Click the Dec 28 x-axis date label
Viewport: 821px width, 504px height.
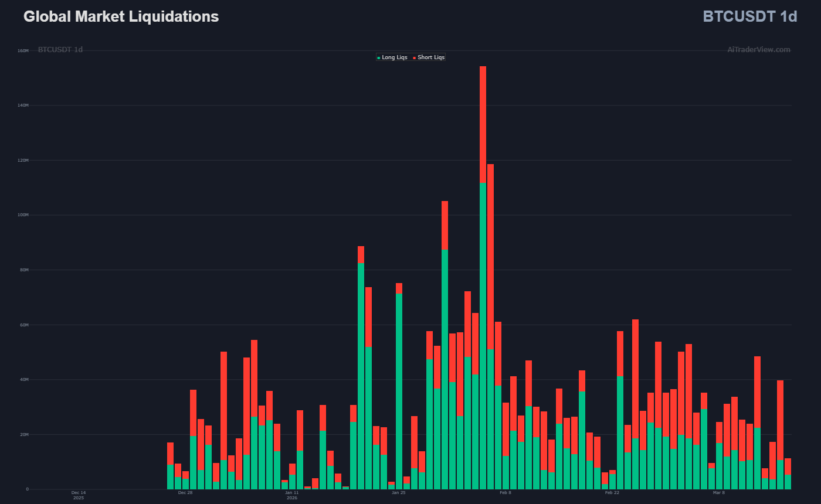tap(185, 493)
